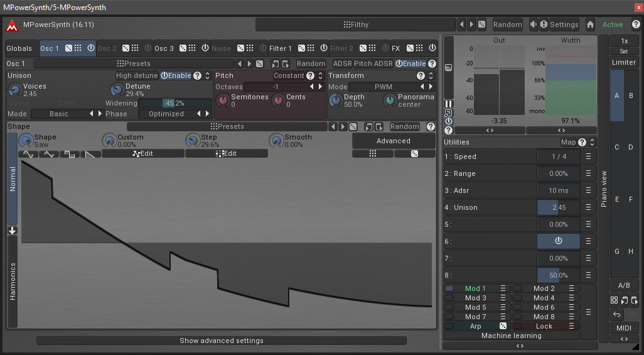Toggle Osc 1 power button
The width and height of the screenshot is (644, 355).
pyautogui.click(x=91, y=48)
